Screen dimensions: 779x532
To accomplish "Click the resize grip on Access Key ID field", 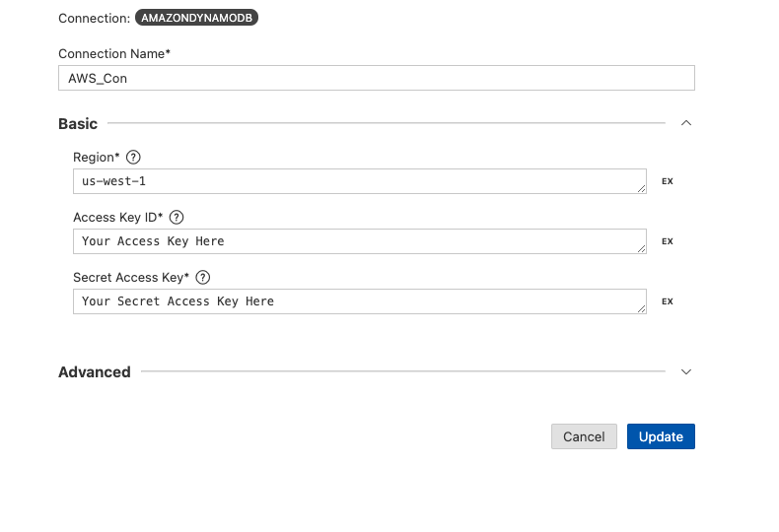I will coord(641,248).
